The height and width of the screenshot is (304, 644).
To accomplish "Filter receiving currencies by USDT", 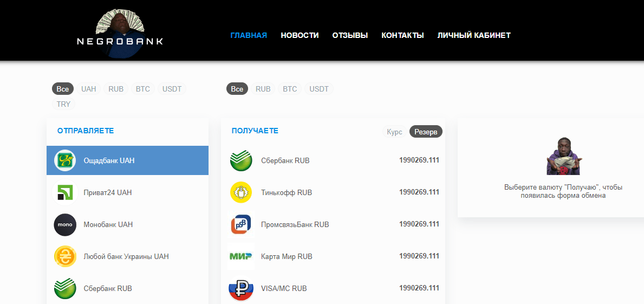I will (319, 89).
